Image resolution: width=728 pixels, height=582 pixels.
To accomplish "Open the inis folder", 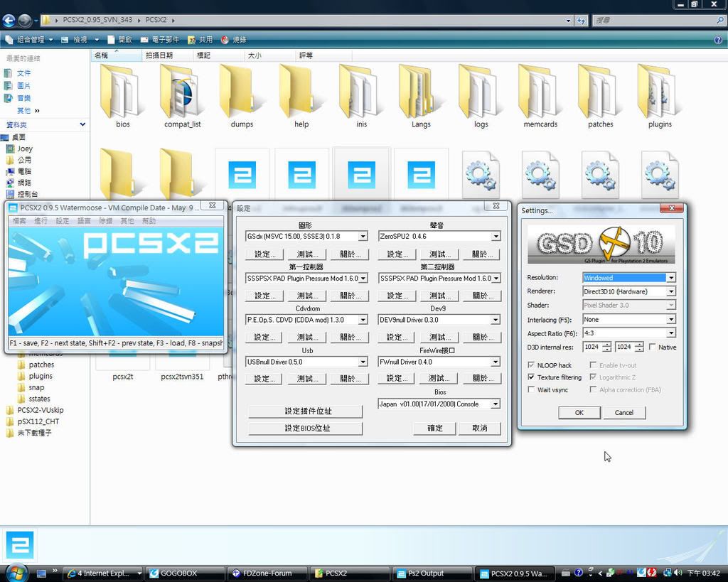I will tap(361, 96).
